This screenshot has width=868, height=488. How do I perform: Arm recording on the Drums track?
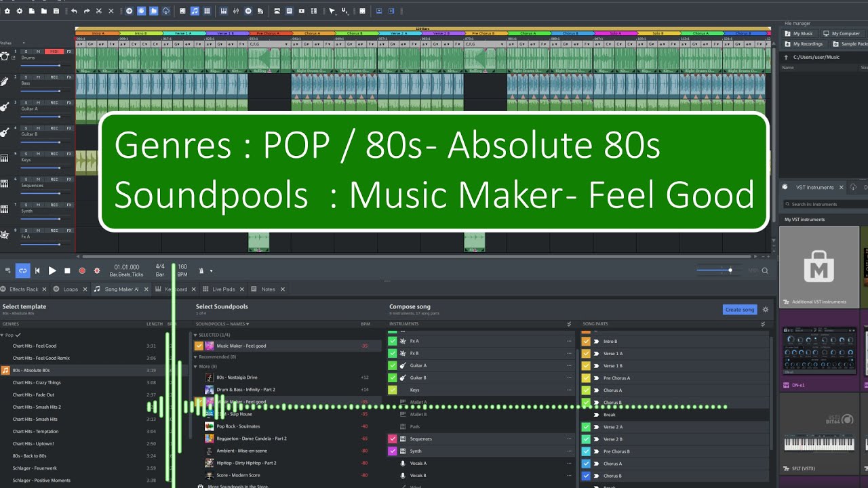coord(54,52)
